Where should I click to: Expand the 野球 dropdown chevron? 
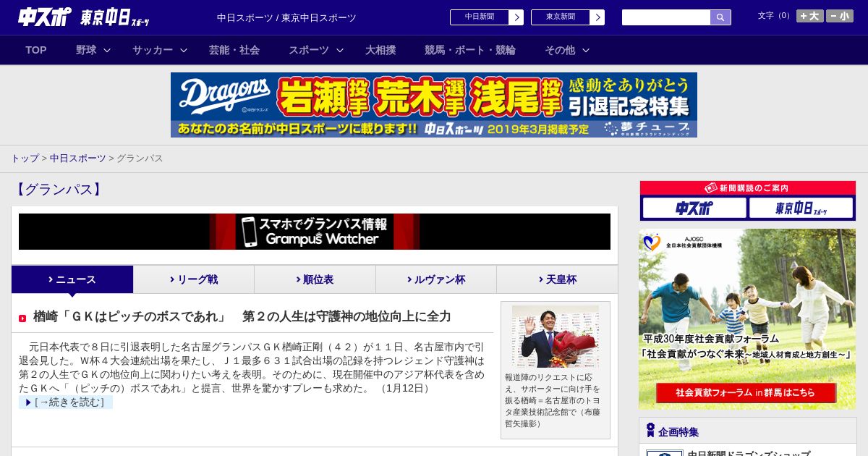tap(107, 50)
